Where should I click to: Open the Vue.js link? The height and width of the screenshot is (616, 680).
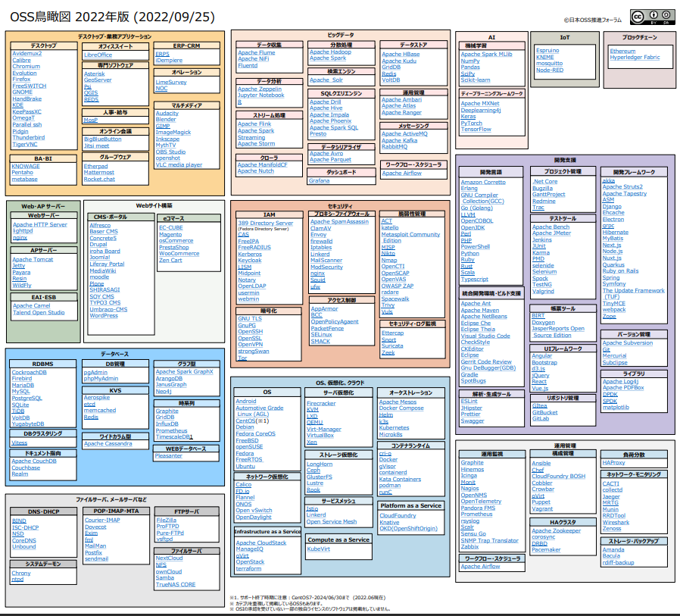[x=540, y=389]
